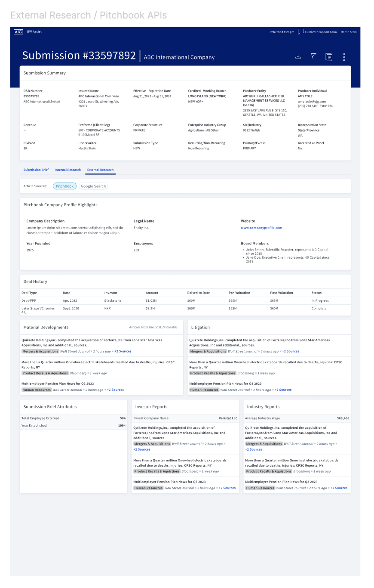Click the AIG logo

(18, 32)
